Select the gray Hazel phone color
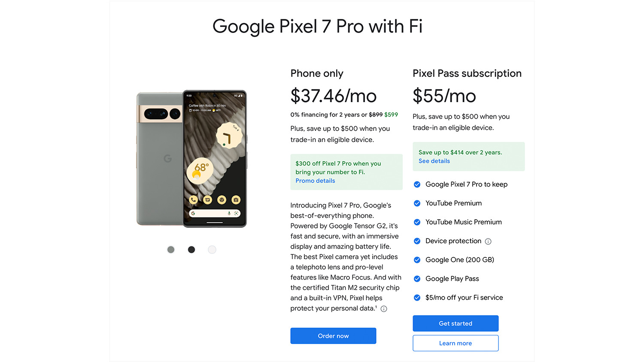Screen dimensions: 644x362 (x=171, y=250)
